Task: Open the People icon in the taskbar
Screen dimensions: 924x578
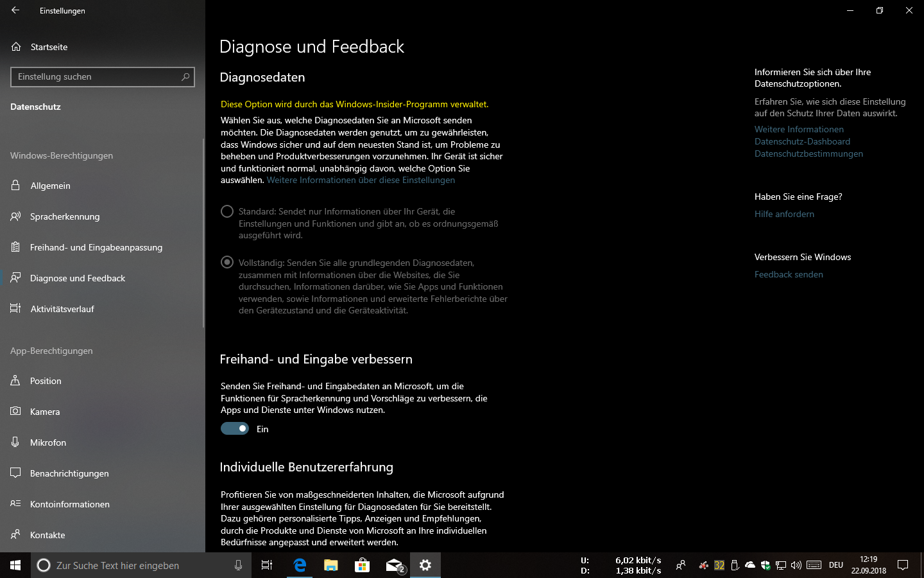Action: pyautogui.click(x=681, y=565)
